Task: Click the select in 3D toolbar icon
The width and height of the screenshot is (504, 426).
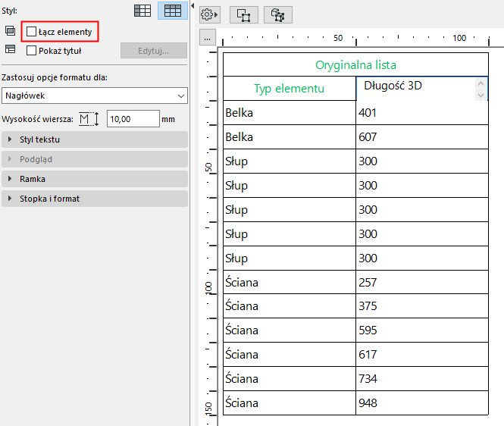Action: tap(278, 15)
